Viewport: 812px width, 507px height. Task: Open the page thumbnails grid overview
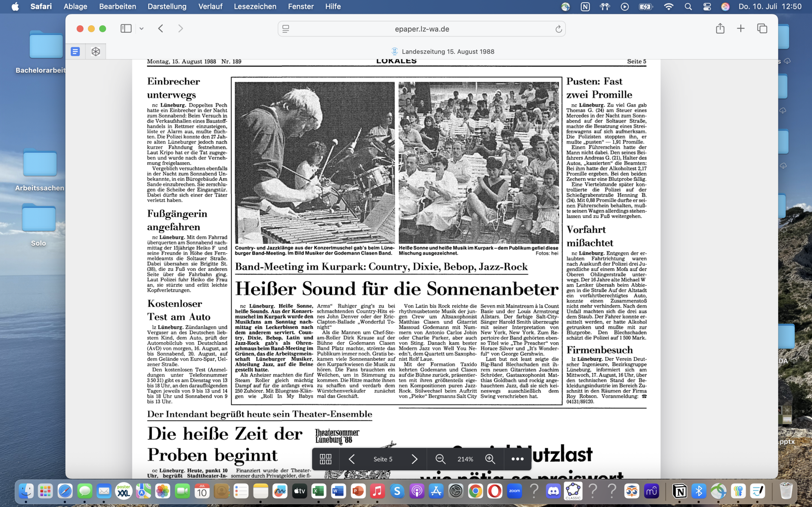(325, 459)
